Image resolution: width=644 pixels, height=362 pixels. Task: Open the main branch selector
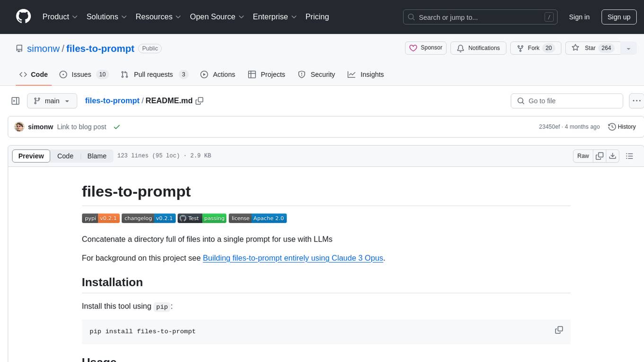pos(52,101)
